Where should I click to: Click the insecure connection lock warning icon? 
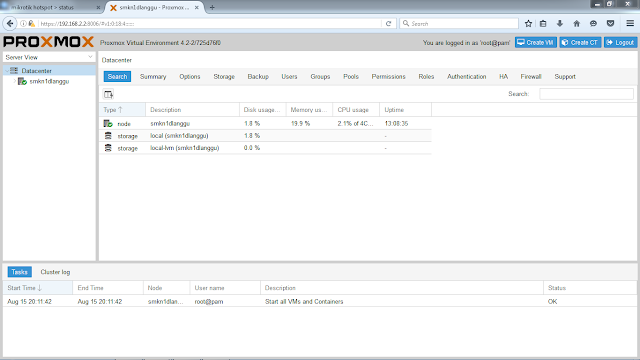point(31,24)
